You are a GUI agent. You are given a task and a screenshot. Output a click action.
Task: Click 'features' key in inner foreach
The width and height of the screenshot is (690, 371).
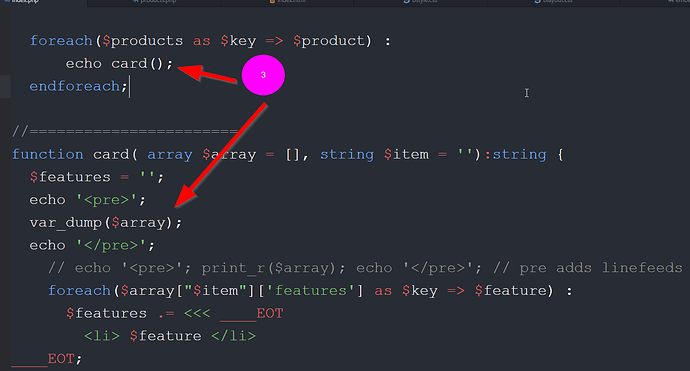tap(311, 290)
